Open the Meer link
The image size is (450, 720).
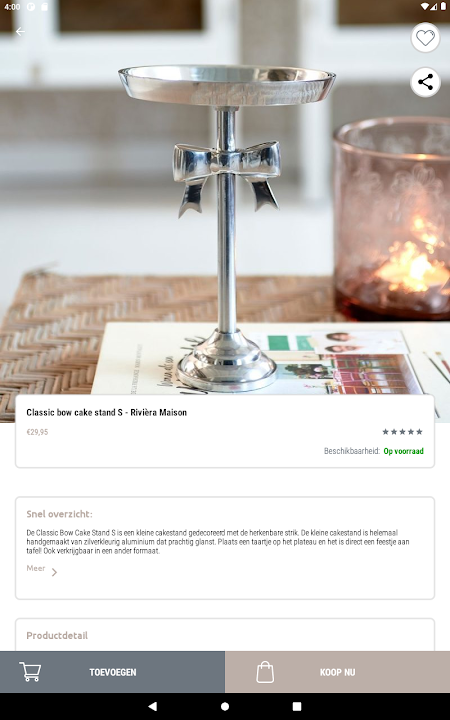[x=36, y=568]
